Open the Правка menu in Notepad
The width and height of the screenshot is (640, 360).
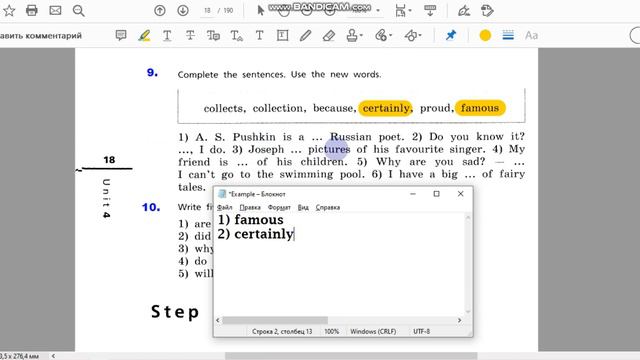click(x=250, y=207)
